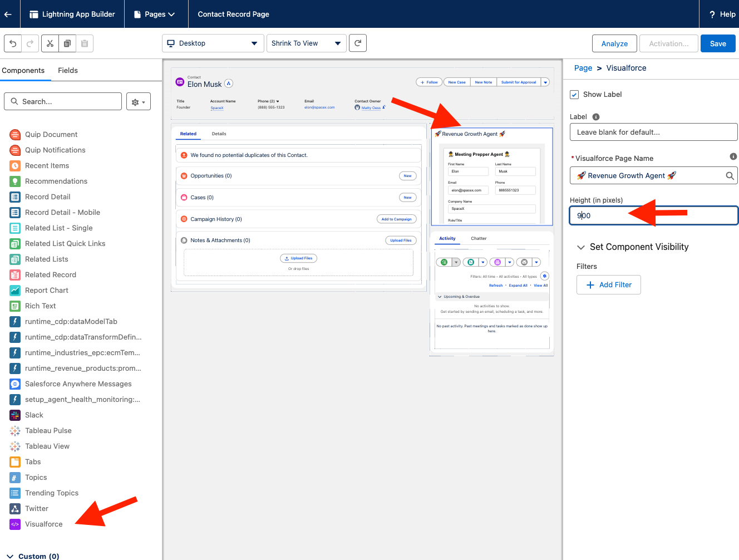Open the activity filters settings gear icon
Viewport: 739px width, 560px height.
point(544,276)
